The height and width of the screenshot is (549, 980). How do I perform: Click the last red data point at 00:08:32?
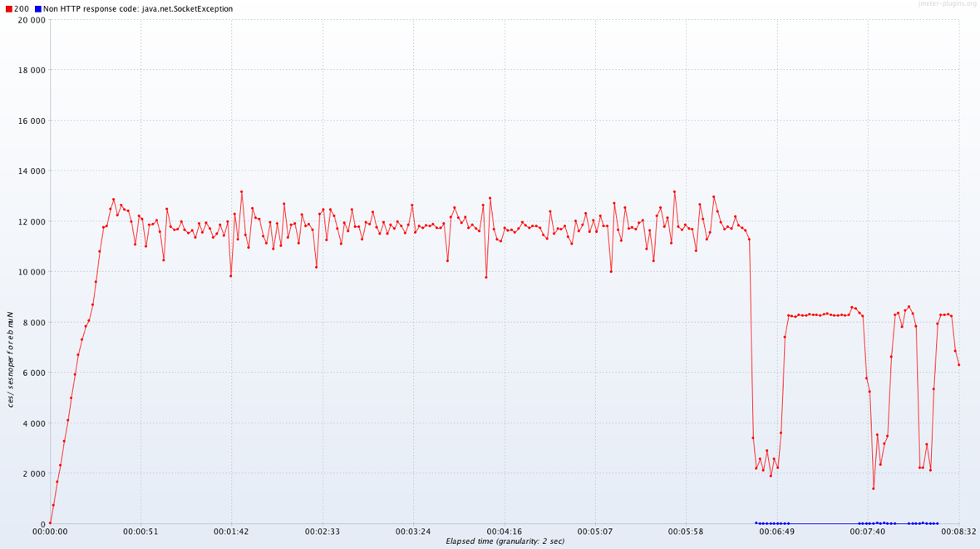[x=958, y=364]
